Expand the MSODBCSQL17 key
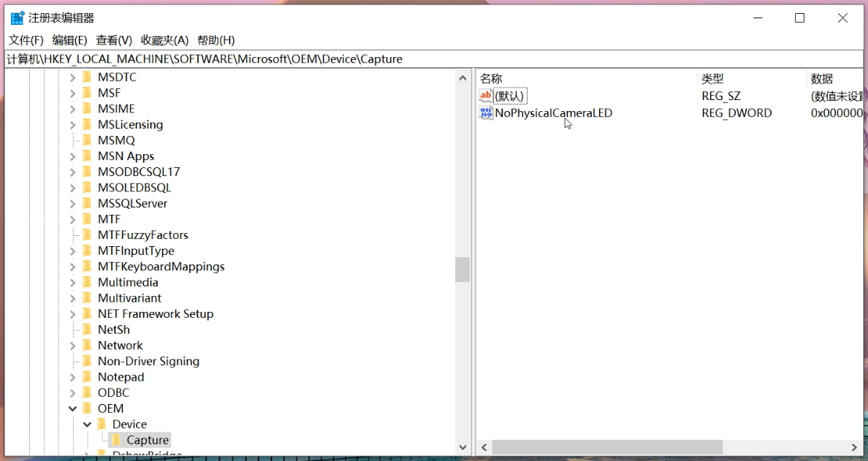Screen dimensions: 868x461 (x=72, y=172)
